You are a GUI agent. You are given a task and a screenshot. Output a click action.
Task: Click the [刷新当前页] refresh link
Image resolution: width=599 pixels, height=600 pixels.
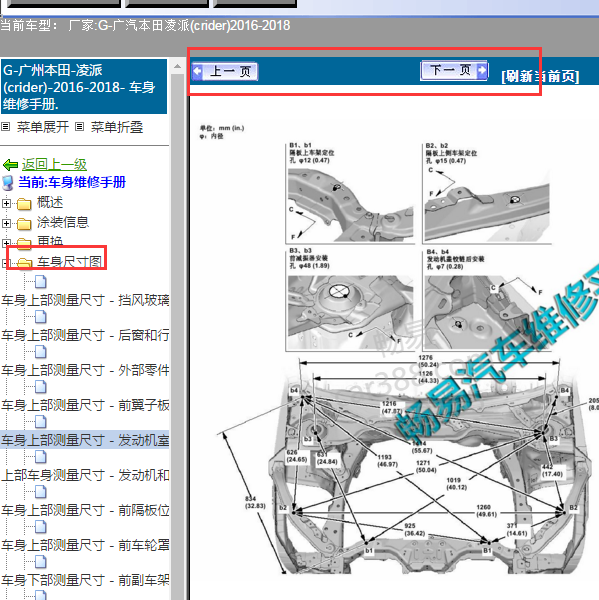tap(540, 76)
